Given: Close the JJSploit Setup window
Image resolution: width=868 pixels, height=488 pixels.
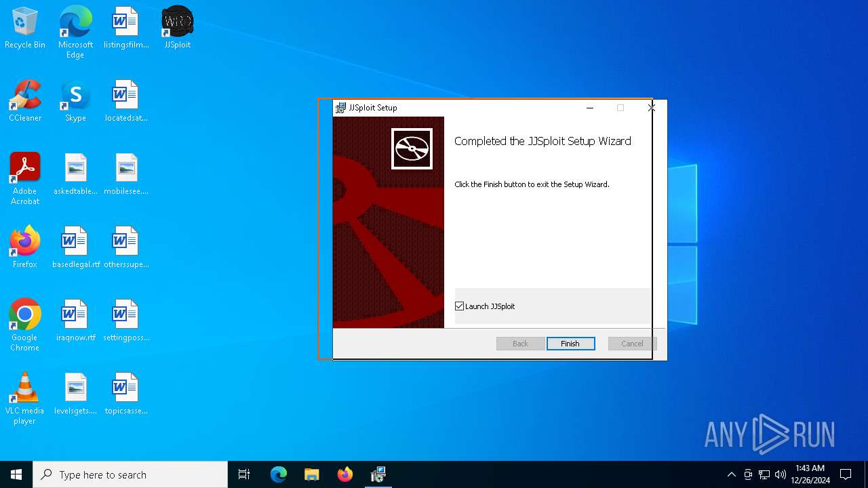Looking at the screenshot, I should tap(651, 108).
